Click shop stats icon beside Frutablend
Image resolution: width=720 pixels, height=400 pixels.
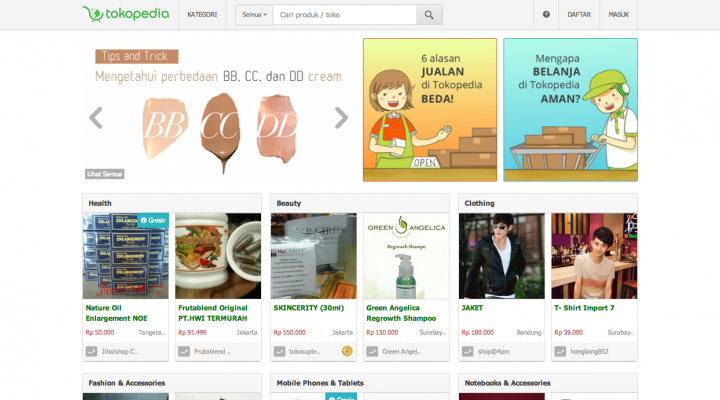pos(184,351)
